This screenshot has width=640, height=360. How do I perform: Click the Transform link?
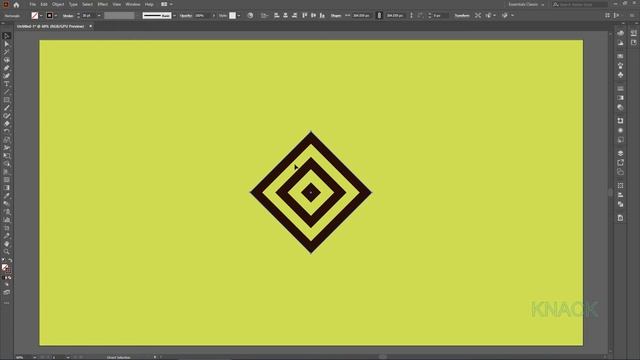point(462,16)
